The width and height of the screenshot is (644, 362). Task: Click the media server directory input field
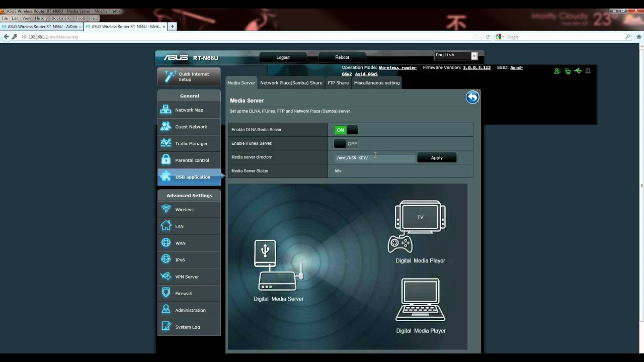[375, 158]
